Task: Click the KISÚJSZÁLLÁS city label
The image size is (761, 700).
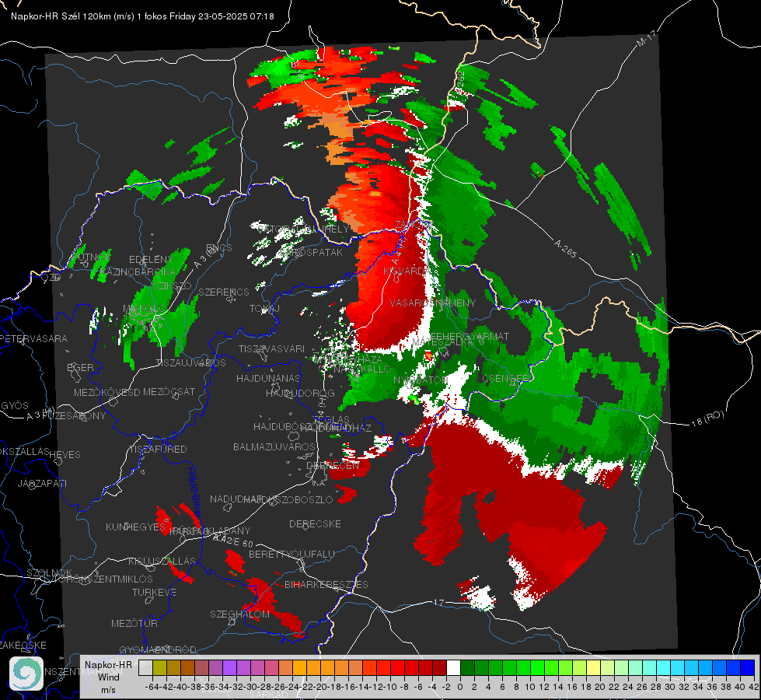Action: click(162, 561)
